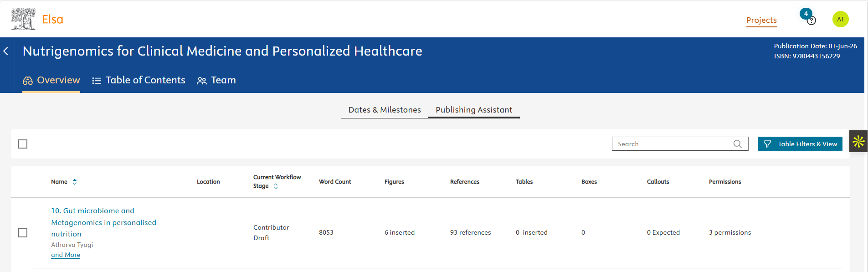Sort by Current Workflow Stage column
Screen dimensions: 868x272
pos(276,186)
